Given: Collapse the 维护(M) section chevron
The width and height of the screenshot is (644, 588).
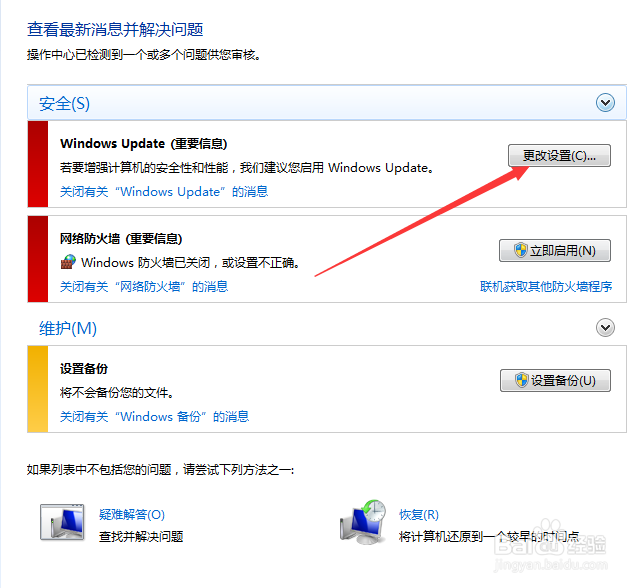Looking at the screenshot, I should coord(605,328).
